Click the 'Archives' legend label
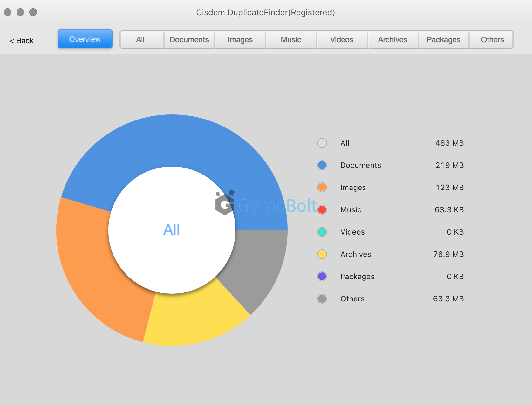This screenshot has height=405, width=532. [x=356, y=254]
